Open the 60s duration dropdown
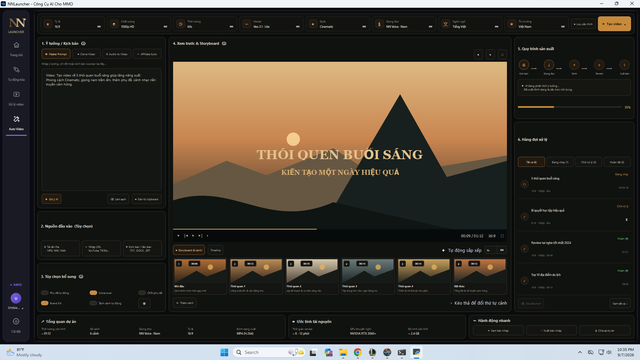Screen dimensions: 640x360 205,24
